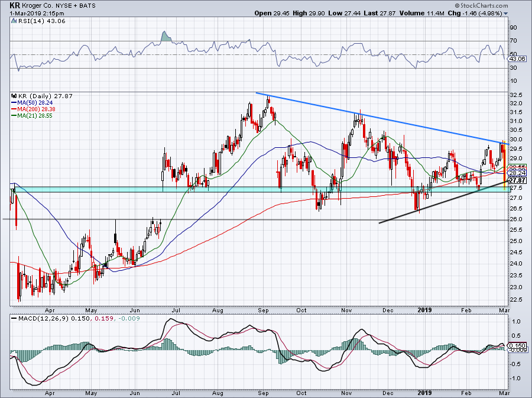
Task: Click the High 29.90 value
Action: point(309,13)
